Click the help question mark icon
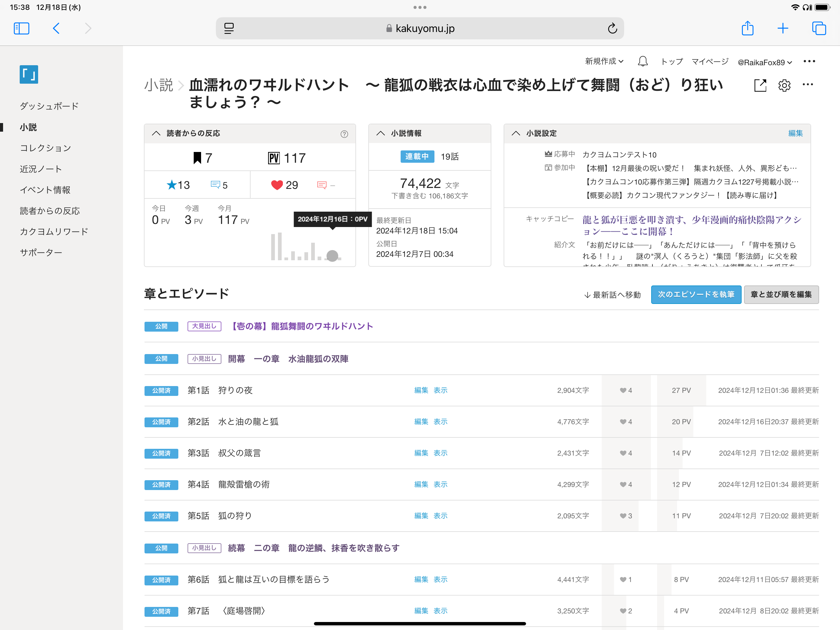 coord(344,134)
